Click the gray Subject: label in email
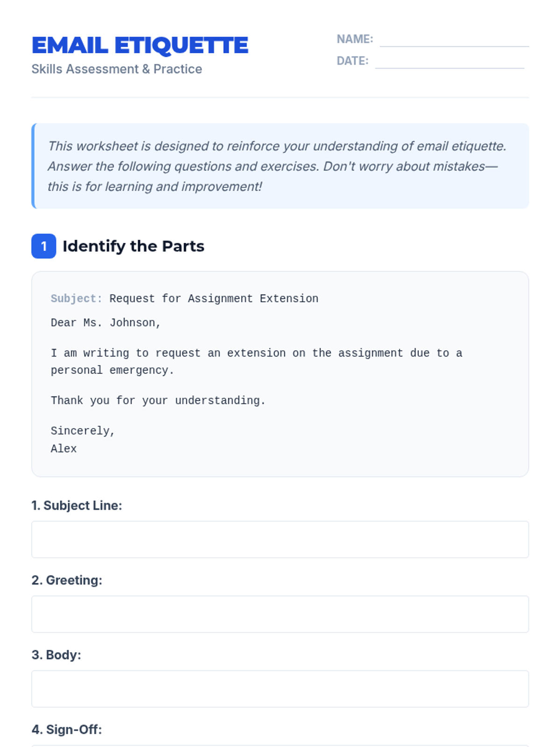 pyautogui.click(x=76, y=299)
